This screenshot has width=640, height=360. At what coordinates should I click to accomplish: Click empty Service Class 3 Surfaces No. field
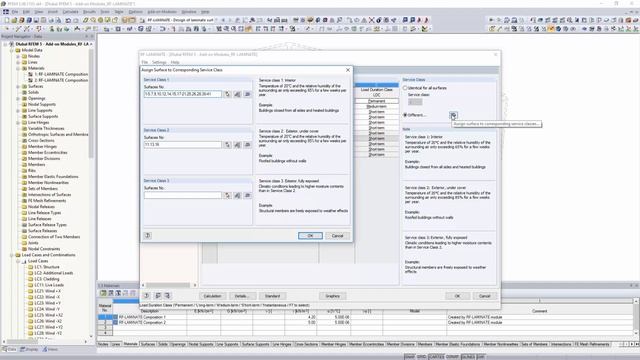point(182,196)
